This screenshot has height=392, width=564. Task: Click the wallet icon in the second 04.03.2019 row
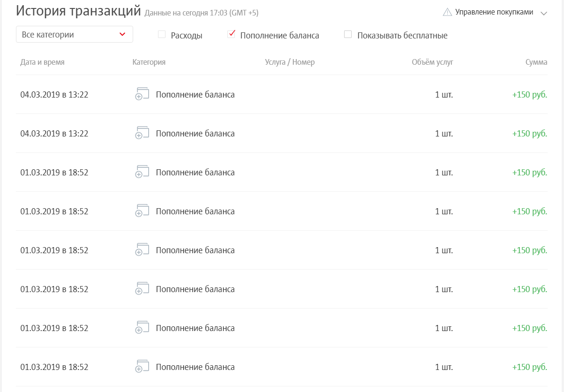click(142, 133)
